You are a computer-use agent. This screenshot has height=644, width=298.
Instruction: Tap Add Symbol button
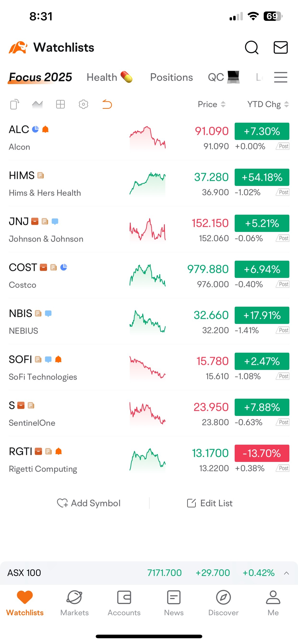(x=89, y=503)
